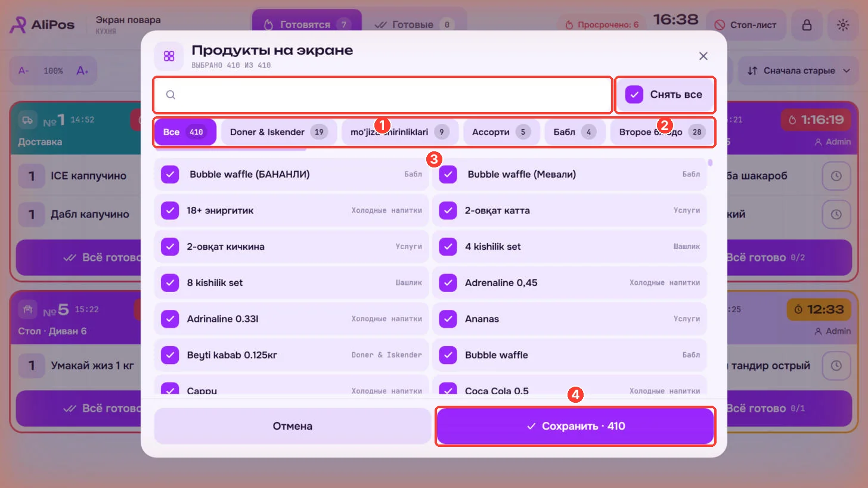Screen dimensions: 868x488
Task: Click the A+ increase font size button
Action: pyautogui.click(x=82, y=71)
